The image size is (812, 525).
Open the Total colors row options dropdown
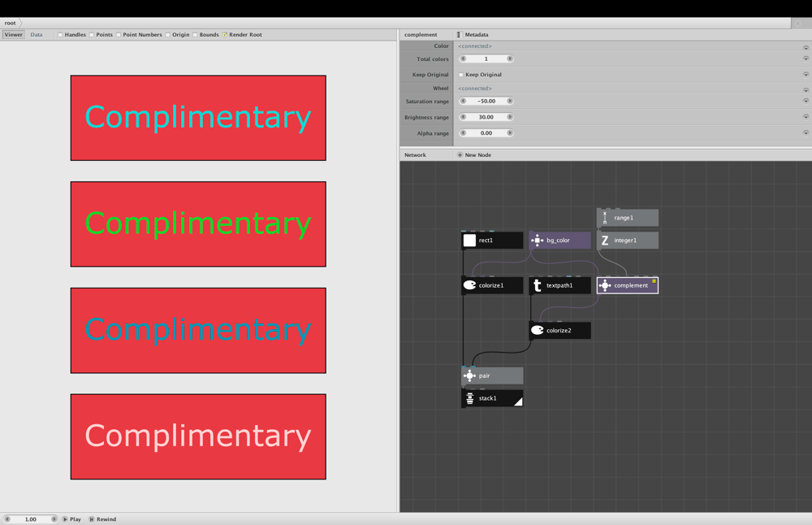coord(806,59)
